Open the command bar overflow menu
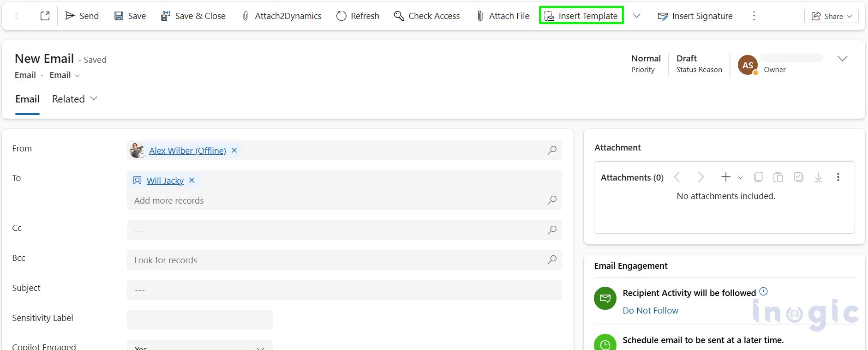Image resolution: width=868 pixels, height=350 pixels. (x=754, y=16)
